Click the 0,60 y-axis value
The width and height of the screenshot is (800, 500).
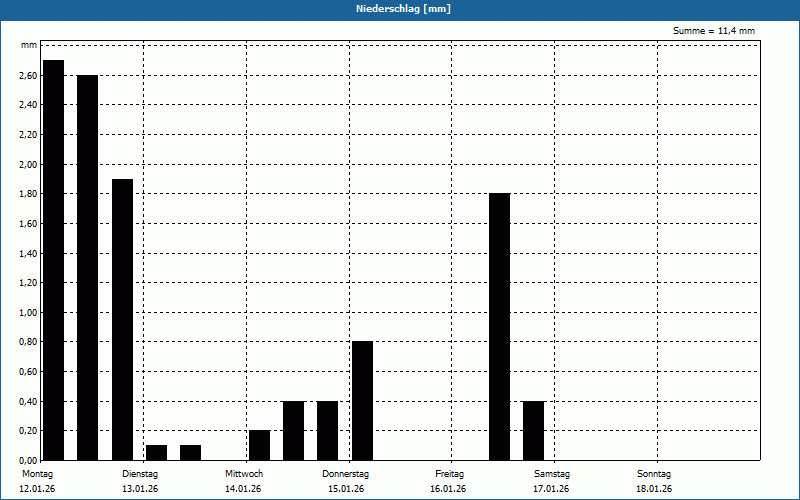click(x=29, y=371)
